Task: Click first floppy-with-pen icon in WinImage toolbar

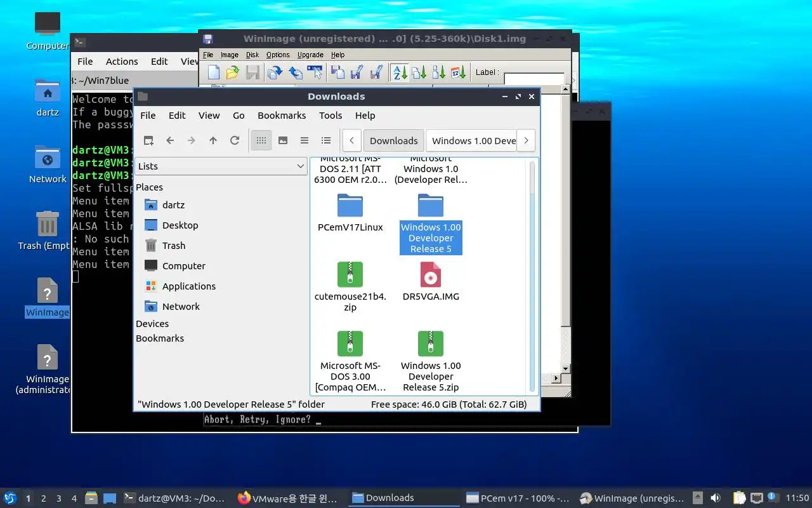Action: click(x=357, y=72)
